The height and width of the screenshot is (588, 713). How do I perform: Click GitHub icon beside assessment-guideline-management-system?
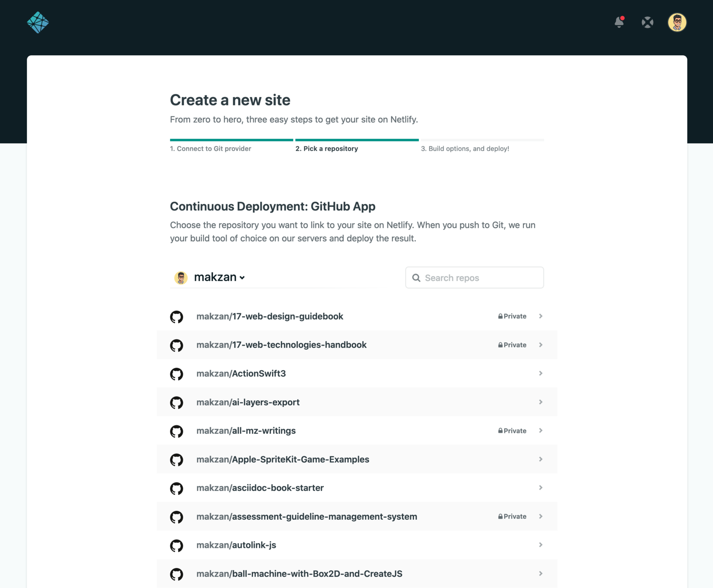click(177, 517)
